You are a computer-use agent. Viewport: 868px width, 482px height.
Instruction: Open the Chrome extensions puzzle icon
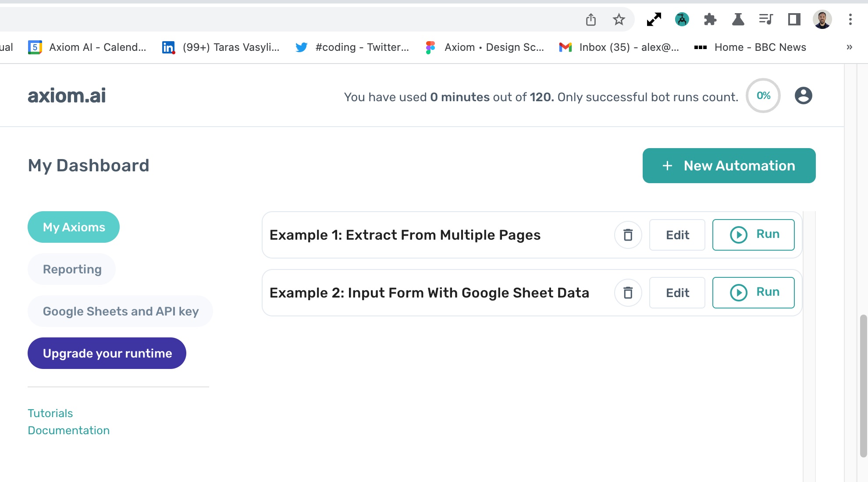[710, 19]
